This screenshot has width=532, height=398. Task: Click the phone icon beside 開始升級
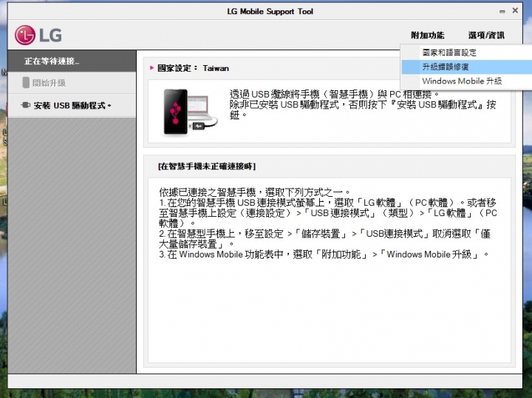26,83
